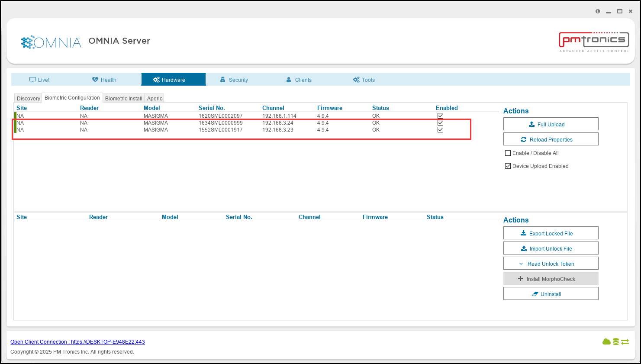Toggle Enabled checkbox for 192.168.3.24 device
Screen dimensions: 641x364
pyautogui.click(x=440, y=123)
